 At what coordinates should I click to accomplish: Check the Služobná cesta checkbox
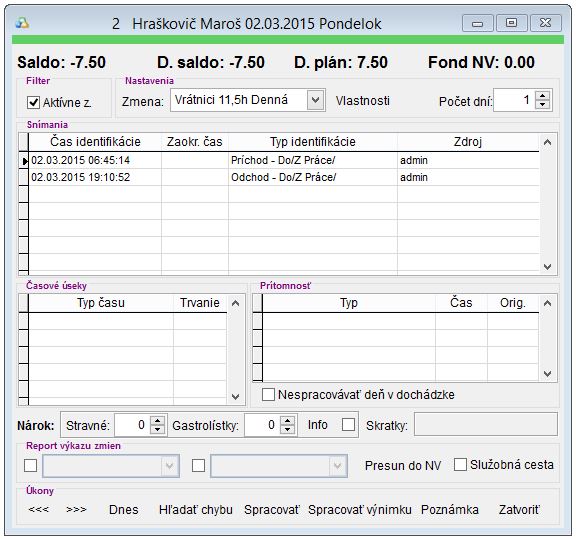(460, 464)
